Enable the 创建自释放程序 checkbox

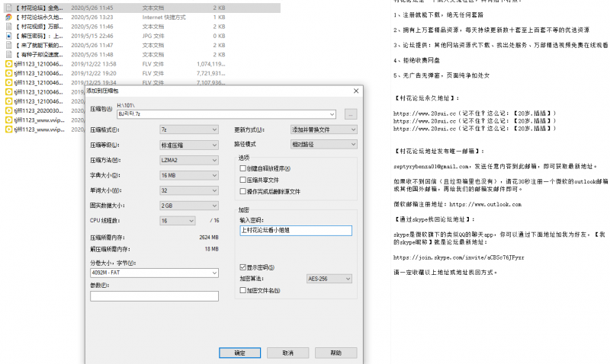point(243,168)
